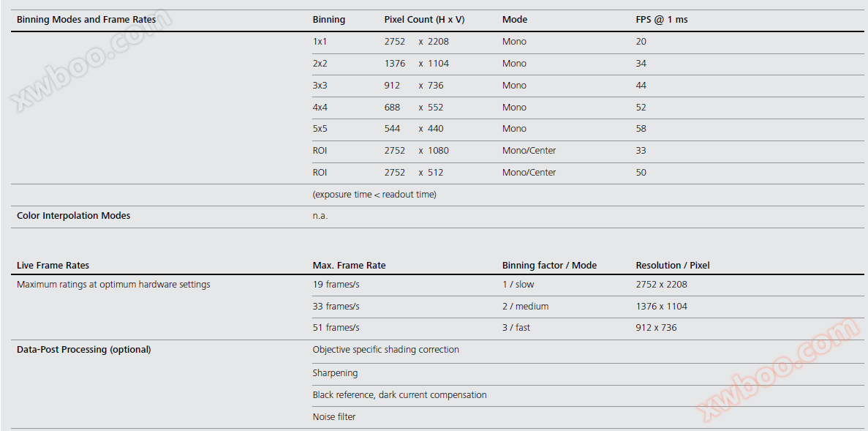868x431 pixels.
Task: Select the Max. Frame Rate column header
Action: point(349,266)
